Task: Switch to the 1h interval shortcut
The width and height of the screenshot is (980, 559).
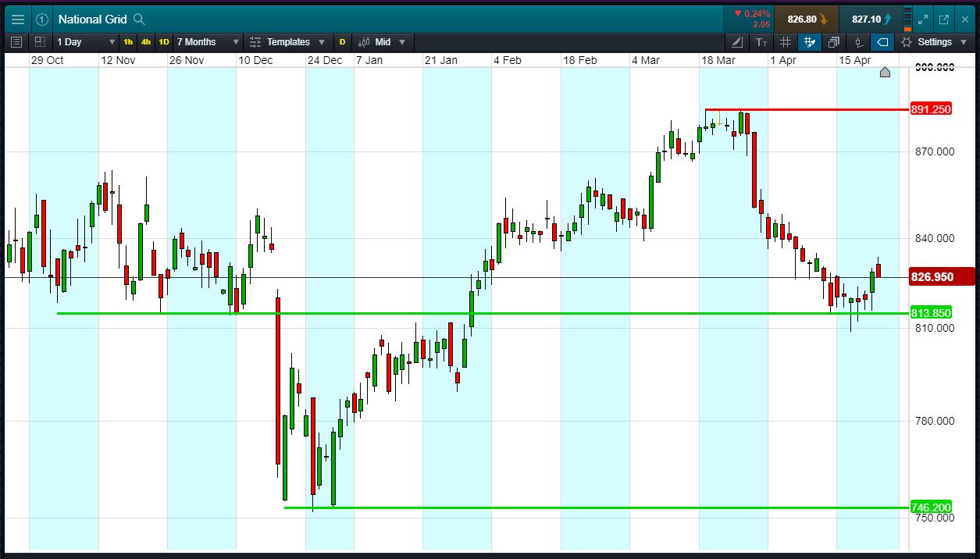Action: tap(128, 42)
